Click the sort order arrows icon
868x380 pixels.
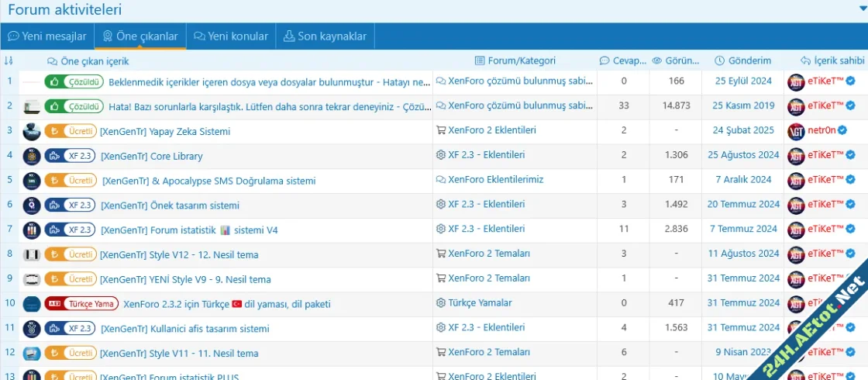[9, 60]
